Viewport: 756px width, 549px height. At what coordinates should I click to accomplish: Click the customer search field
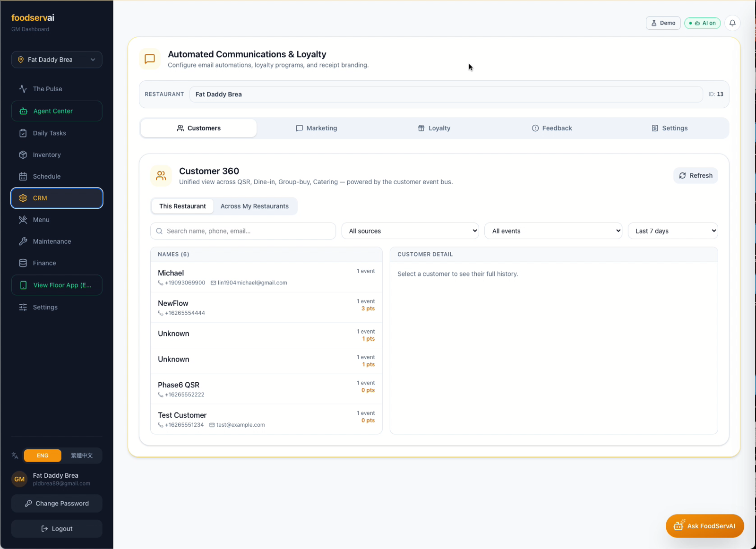243,231
